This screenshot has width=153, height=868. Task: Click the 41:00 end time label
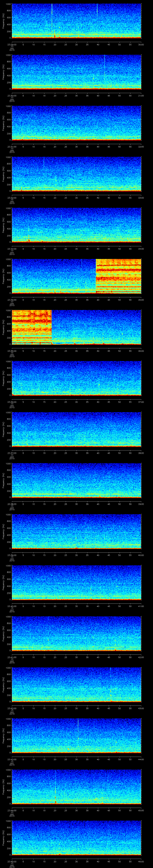[x=141, y=606]
